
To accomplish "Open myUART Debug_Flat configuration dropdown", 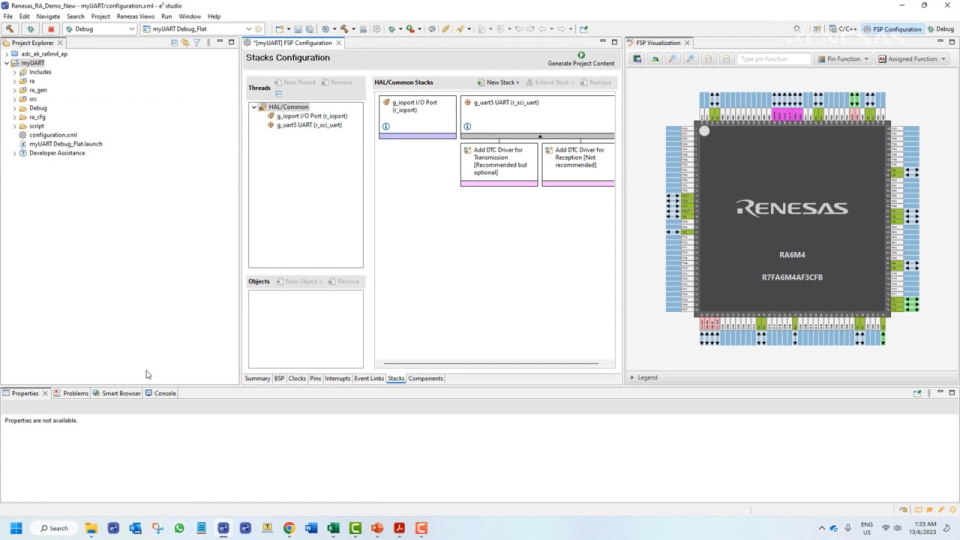I will coord(248,29).
